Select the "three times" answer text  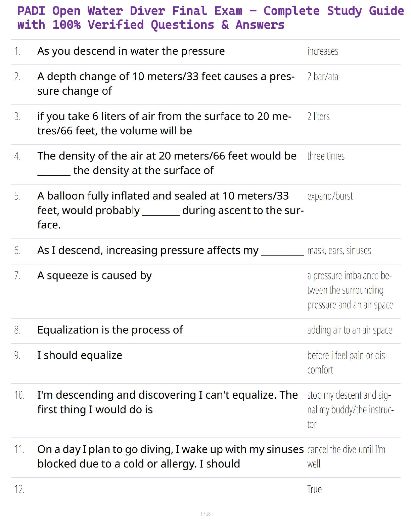tap(326, 156)
